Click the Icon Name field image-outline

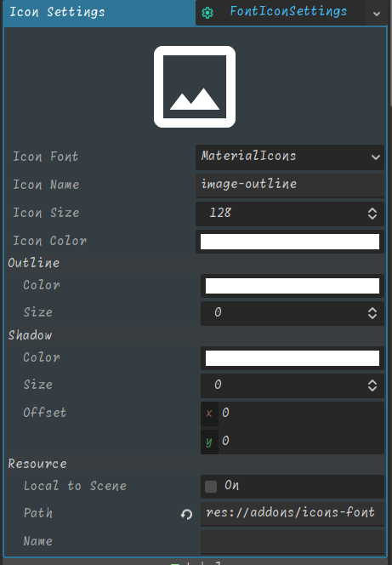[290, 185]
